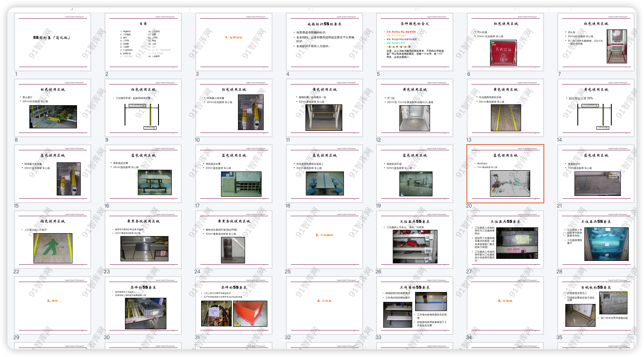Open slide 23 yellow-black stripe area slide

(x=143, y=239)
